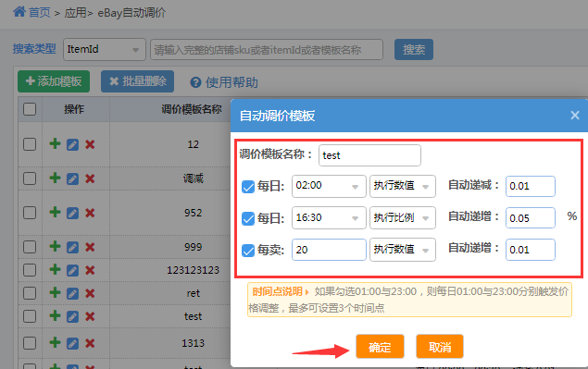Image resolution: width=588 pixels, height=369 pixels.
Task: Click red delete icon in row 952
Action: click(x=90, y=213)
